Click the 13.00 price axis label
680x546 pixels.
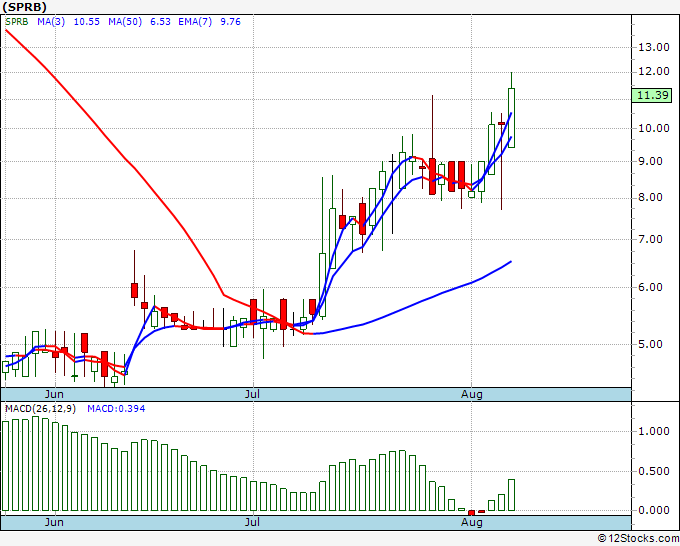[654, 47]
